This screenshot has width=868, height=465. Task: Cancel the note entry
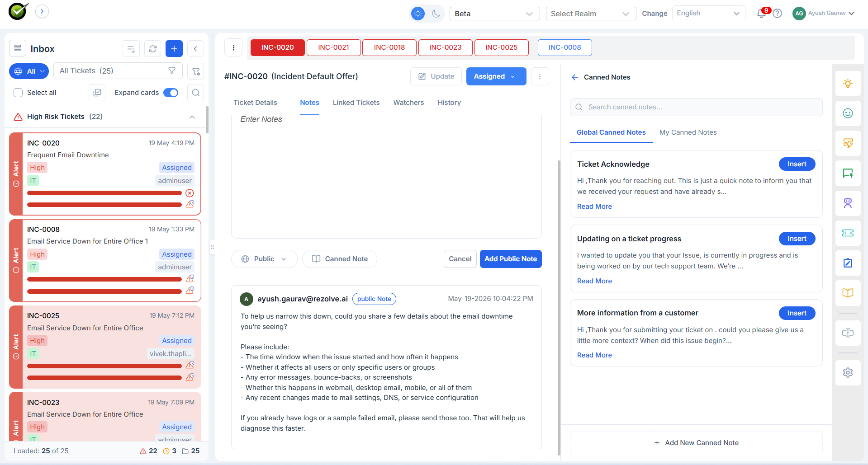(x=460, y=259)
